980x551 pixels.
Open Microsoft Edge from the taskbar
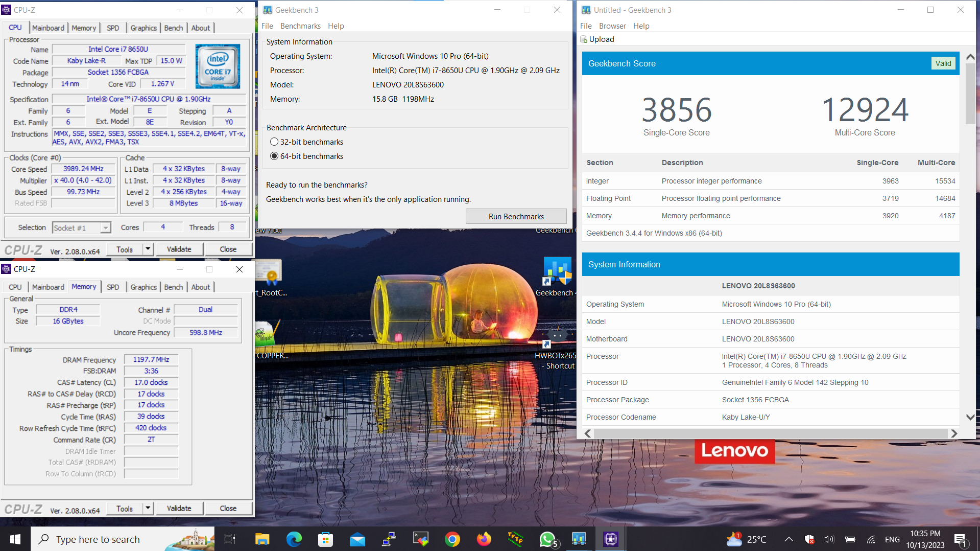[294, 539]
